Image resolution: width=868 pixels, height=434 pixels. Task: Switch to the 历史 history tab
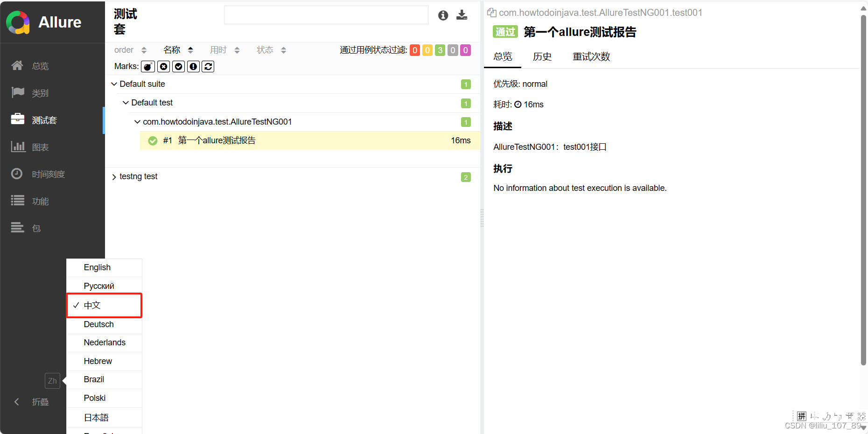point(542,57)
